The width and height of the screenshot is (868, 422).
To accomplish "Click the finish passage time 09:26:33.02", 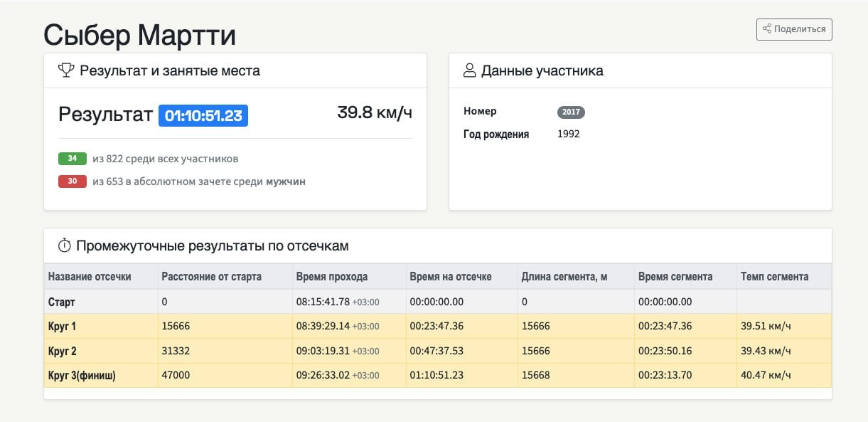I will [323, 376].
